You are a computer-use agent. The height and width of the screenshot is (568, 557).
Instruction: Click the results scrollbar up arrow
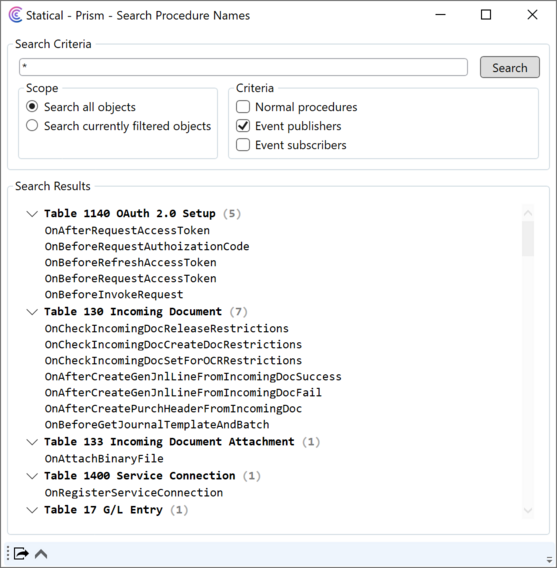(528, 213)
